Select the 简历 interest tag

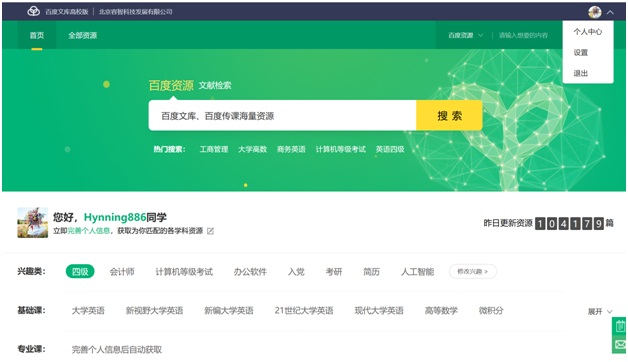point(371,272)
